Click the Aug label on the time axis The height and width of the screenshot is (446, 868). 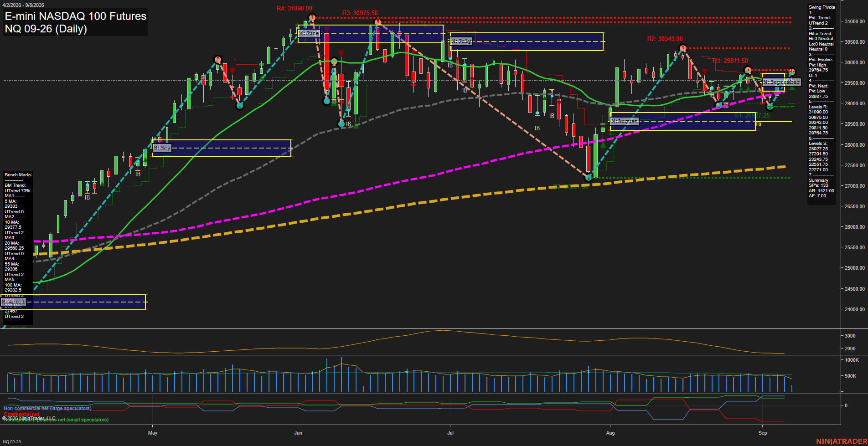click(x=610, y=433)
